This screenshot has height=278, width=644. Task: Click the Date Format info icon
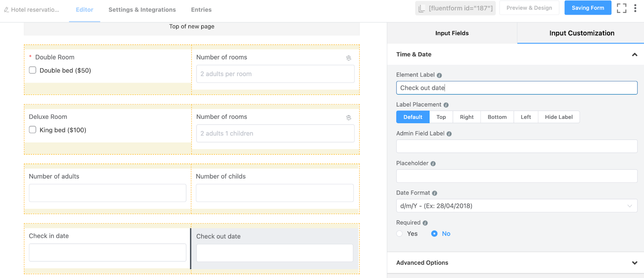[x=435, y=193]
